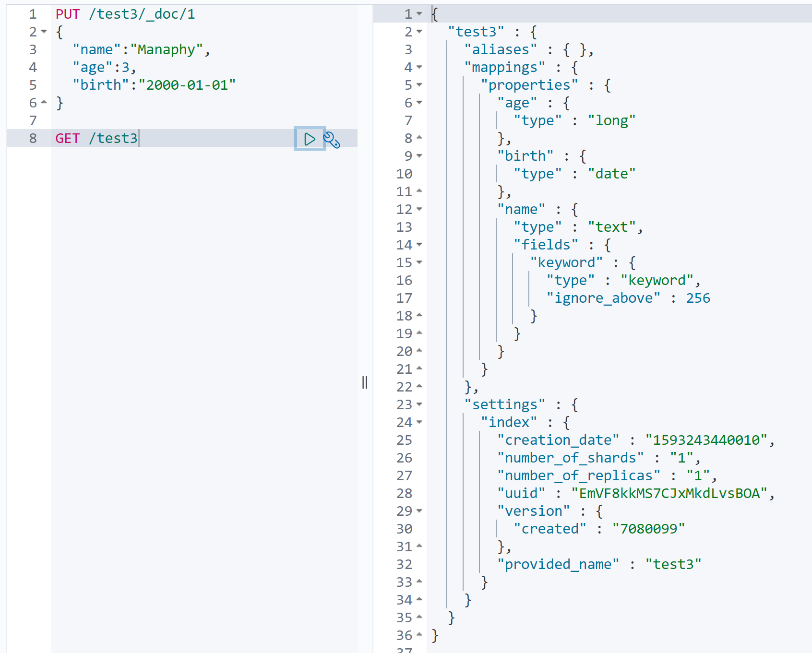This screenshot has width=812, height=653.
Task: Collapse response root at line 1
Action: 419,14
